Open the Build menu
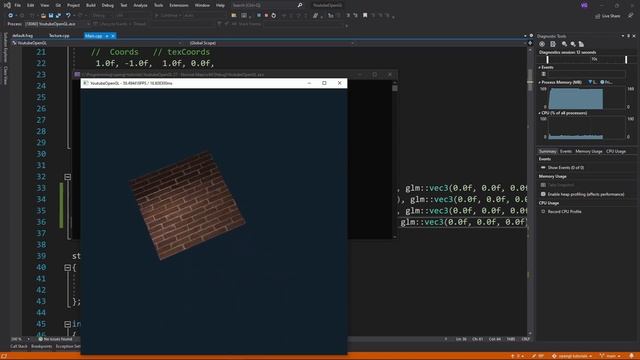640x360 pixels. pos(91,5)
